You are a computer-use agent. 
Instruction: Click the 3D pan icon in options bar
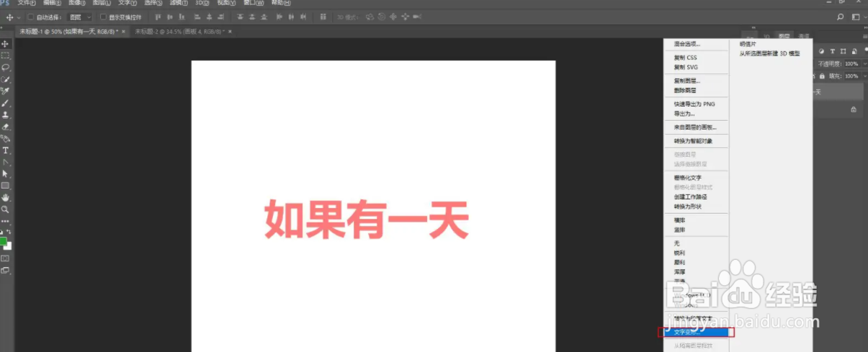pyautogui.click(x=393, y=17)
